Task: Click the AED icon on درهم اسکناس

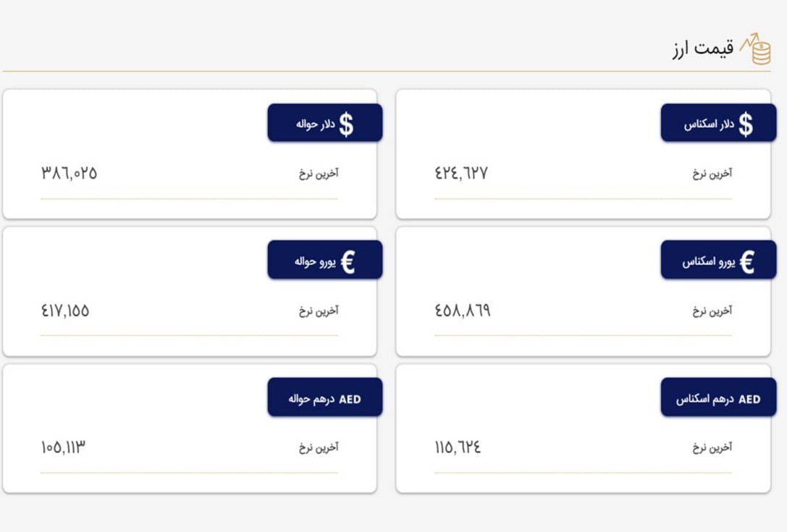Action: point(749,399)
